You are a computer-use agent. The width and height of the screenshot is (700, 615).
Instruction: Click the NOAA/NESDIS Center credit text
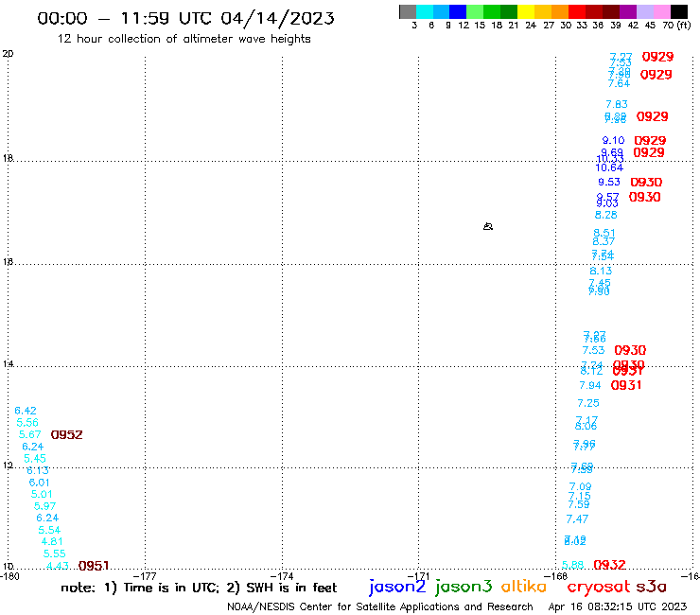click(x=380, y=606)
